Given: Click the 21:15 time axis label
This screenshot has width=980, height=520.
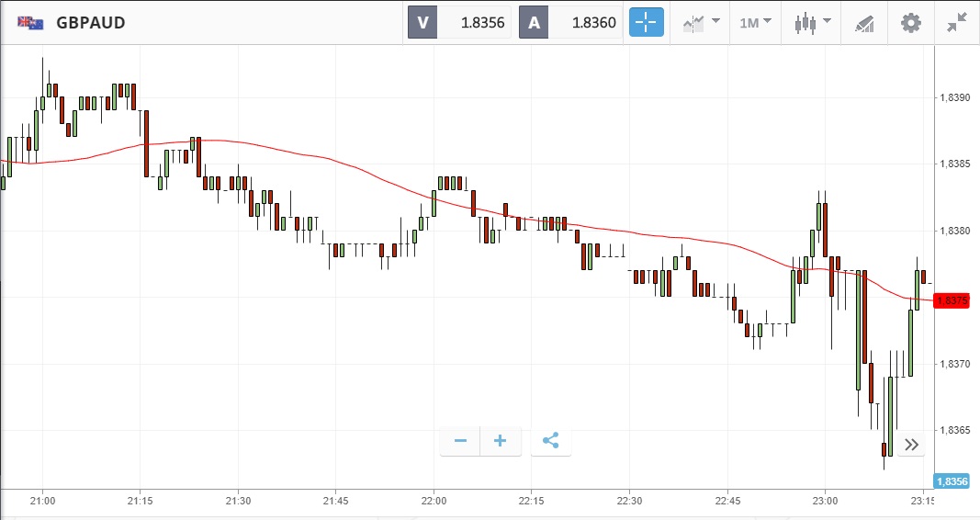Looking at the screenshot, I should click(140, 501).
